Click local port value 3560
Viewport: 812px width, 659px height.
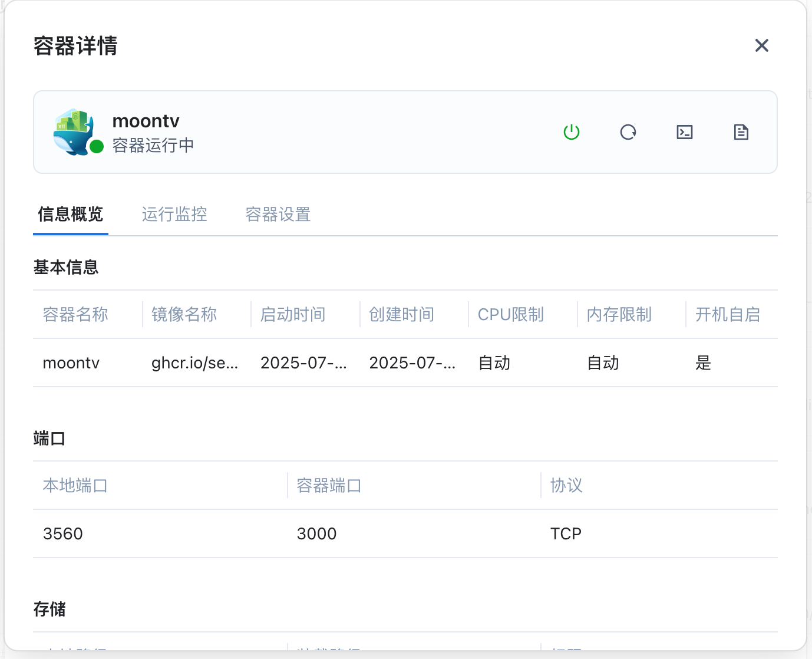coord(63,534)
